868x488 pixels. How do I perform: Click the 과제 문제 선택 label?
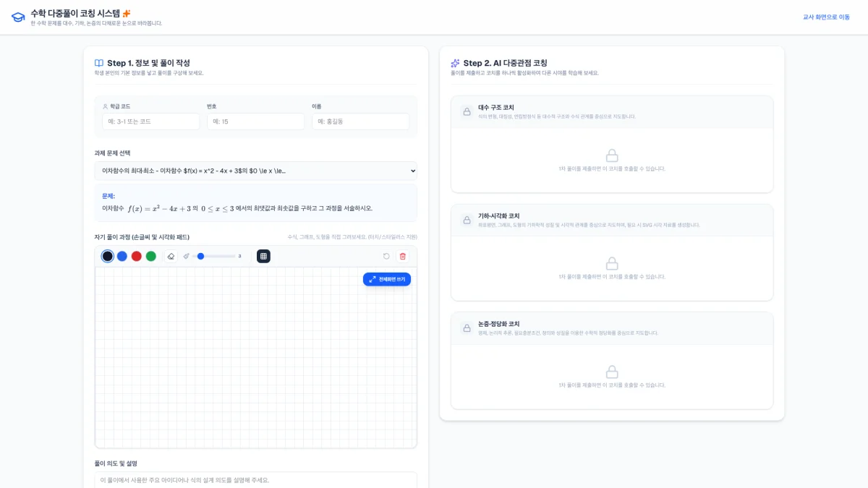[113, 153]
